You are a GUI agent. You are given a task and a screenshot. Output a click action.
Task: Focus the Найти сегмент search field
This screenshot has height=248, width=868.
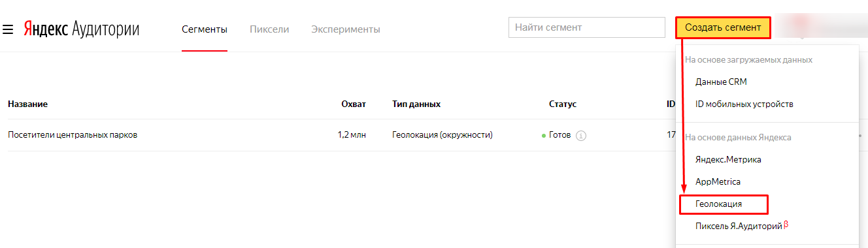[587, 27]
